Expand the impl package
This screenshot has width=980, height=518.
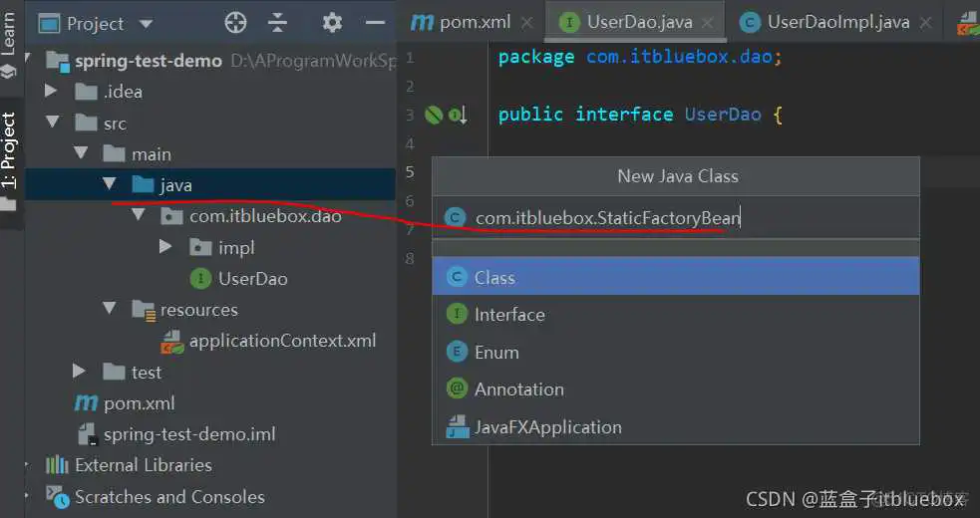pos(165,247)
